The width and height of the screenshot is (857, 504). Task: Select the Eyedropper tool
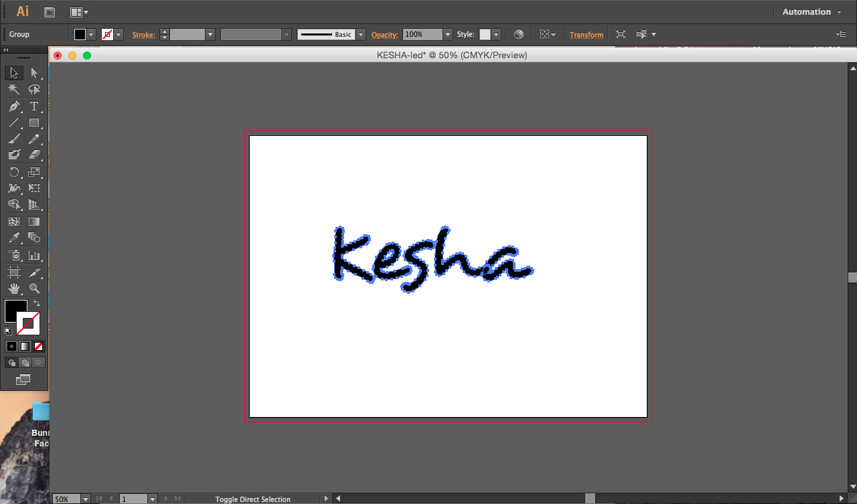(x=14, y=238)
